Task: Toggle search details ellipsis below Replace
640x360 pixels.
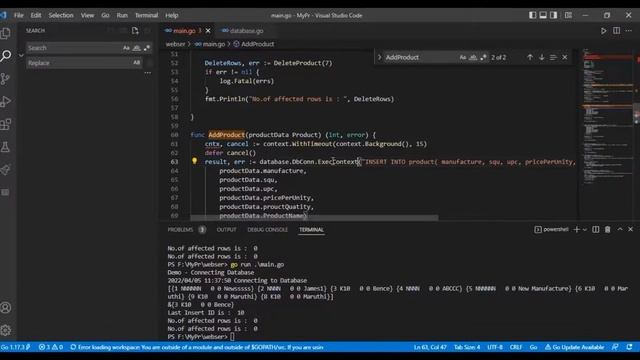Action: 148,73
